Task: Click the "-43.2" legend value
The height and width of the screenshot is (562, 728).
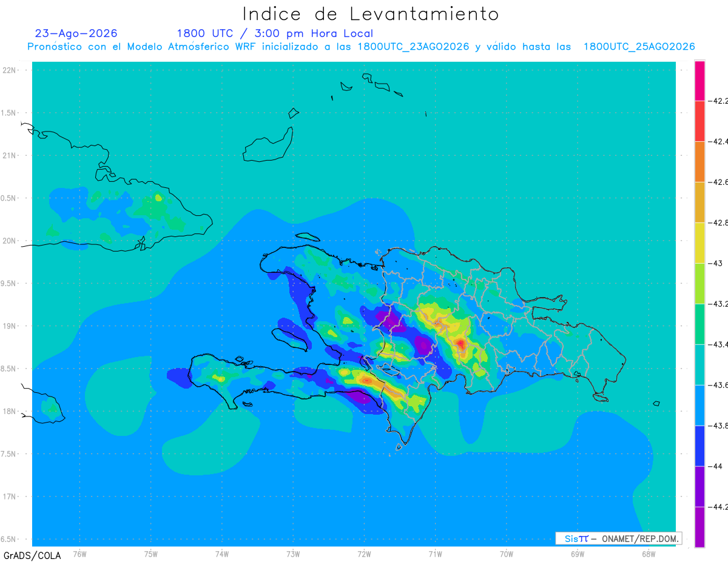Action: 718,304
